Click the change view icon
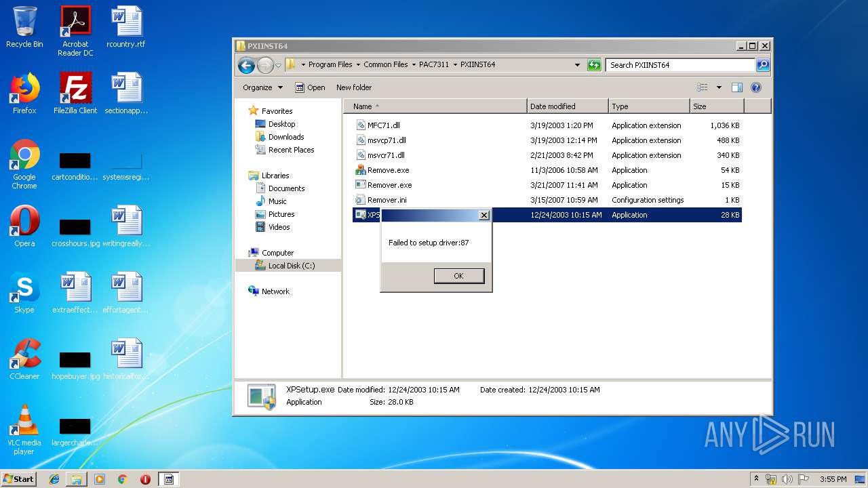The width and height of the screenshot is (868, 488). [703, 87]
